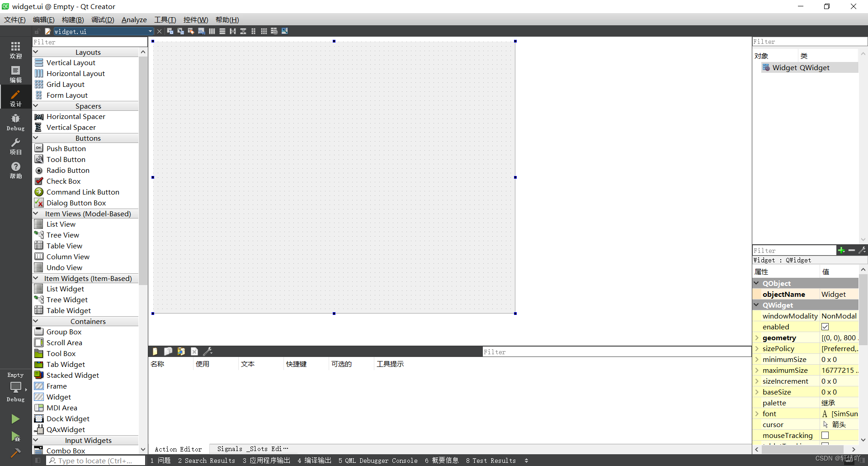Screen dimensions: 868x466
Task: Apply Lay Out Horizontally from toolbar
Action: tap(212, 31)
